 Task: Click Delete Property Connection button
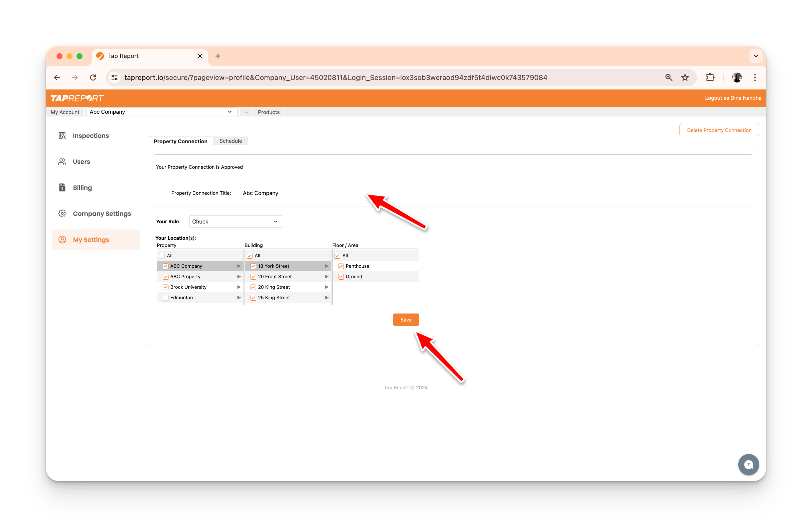tap(719, 130)
